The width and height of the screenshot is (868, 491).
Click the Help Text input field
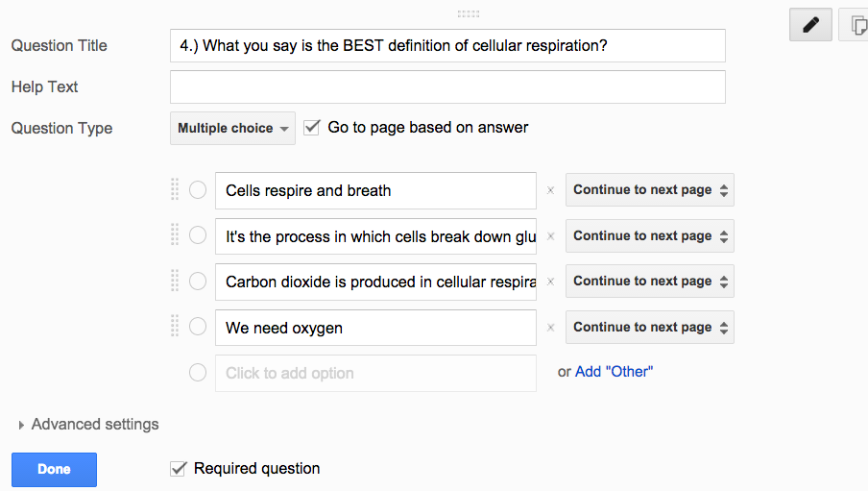click(x=447, y=86)
